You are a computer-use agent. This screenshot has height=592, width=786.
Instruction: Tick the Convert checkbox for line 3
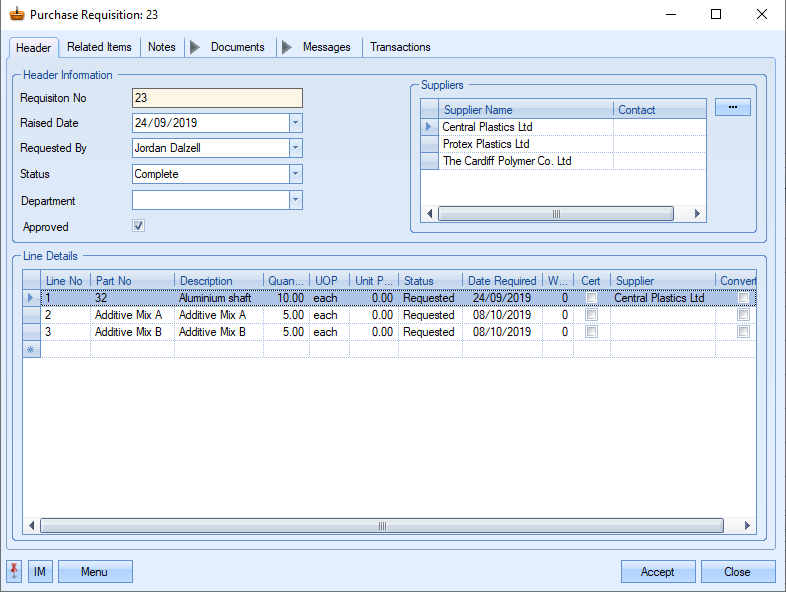[x=743, y=332]
